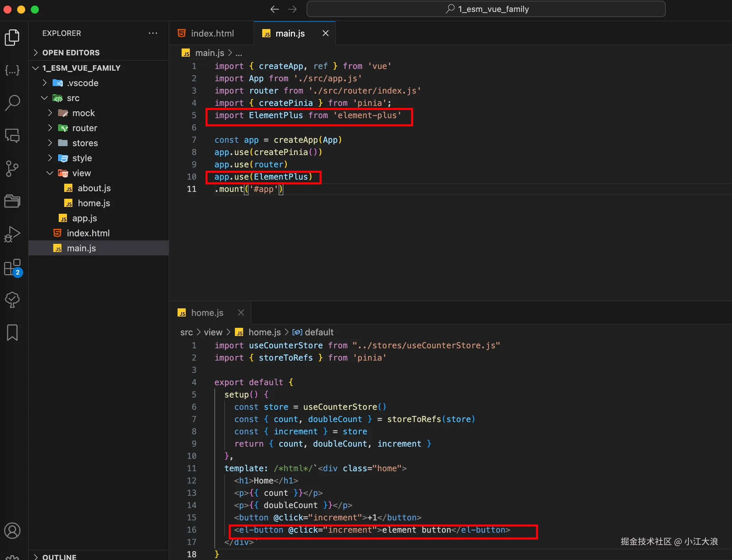Collapse the src folder
732x560 pixels.
[73, 98]
